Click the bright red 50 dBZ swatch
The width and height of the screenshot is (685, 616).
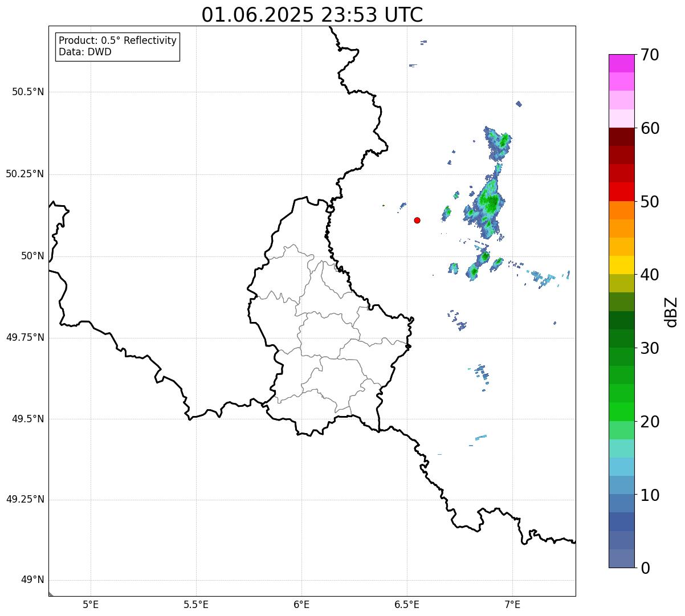(621, 192)
